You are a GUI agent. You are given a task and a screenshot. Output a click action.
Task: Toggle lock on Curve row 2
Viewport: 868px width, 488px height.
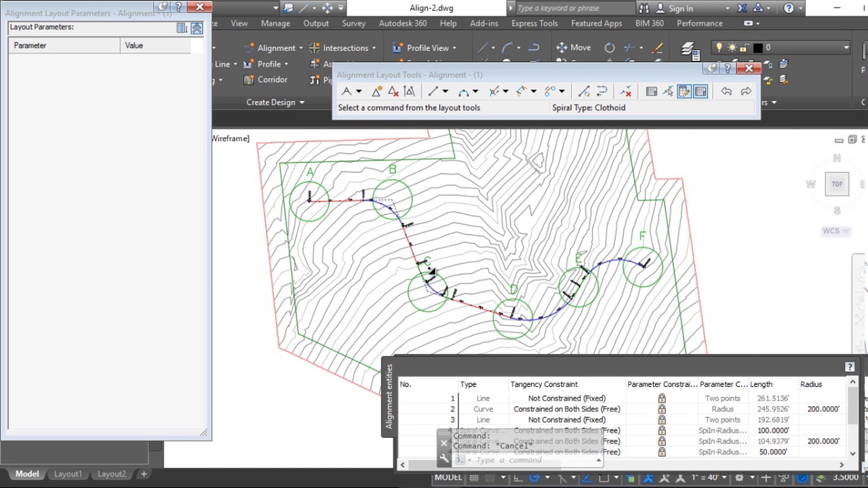click(661, 409)
